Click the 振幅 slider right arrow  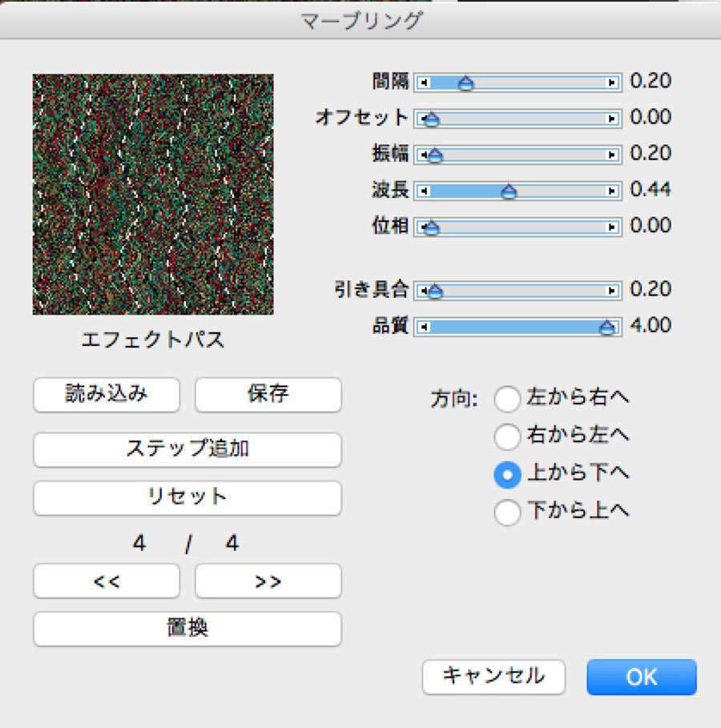coord(613,155)
